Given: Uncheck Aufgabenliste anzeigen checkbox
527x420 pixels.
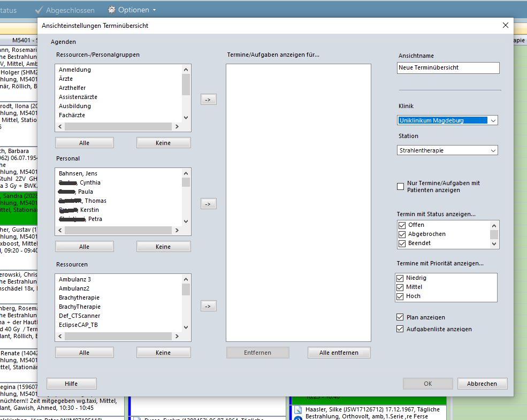Looking at the screenshot, I should point(400,329).
